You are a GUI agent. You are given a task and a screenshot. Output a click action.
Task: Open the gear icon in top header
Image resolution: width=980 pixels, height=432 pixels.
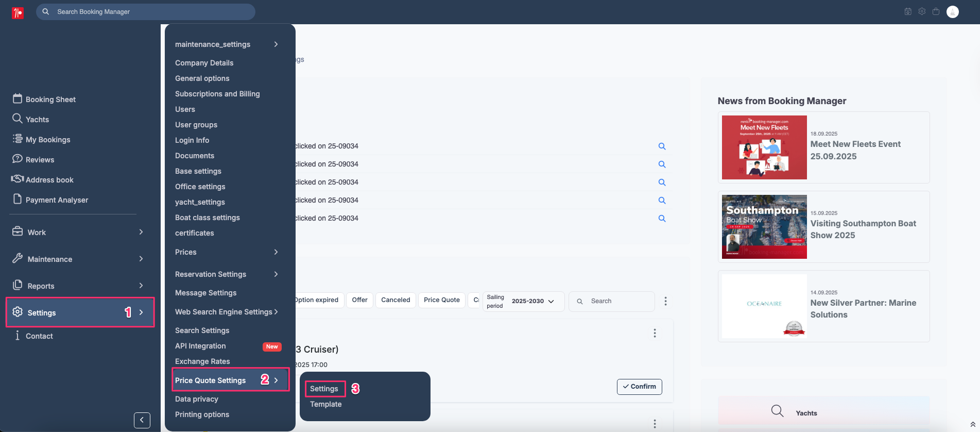click(x=922, y=11)
